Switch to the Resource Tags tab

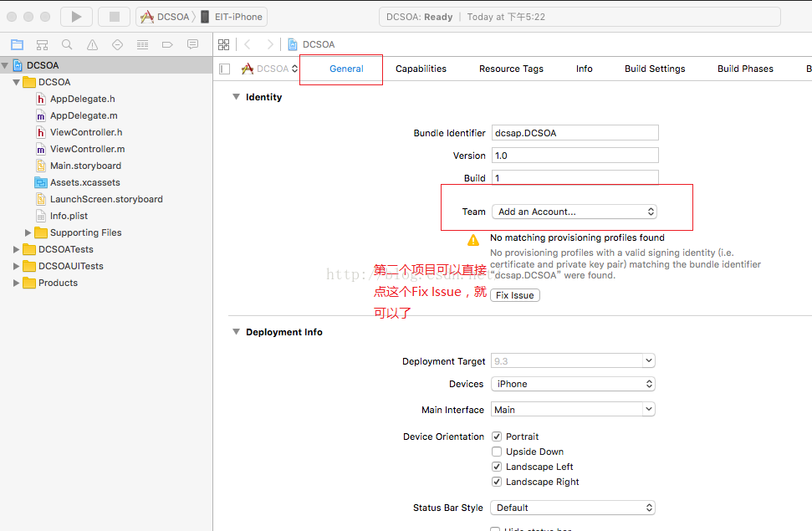[511, 69]
